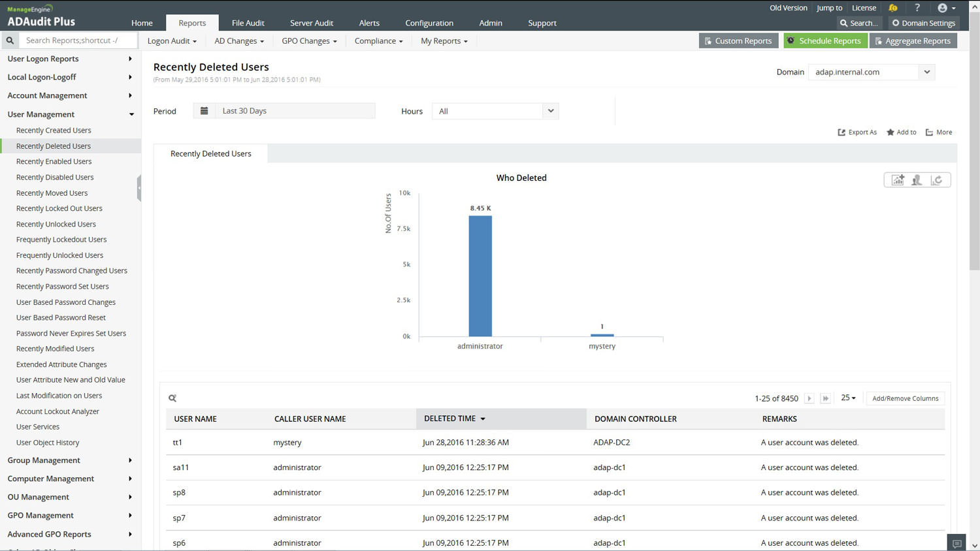Open the chat icon at bottom right
Viewport: 980px width, 551px height.
[956, 543]
